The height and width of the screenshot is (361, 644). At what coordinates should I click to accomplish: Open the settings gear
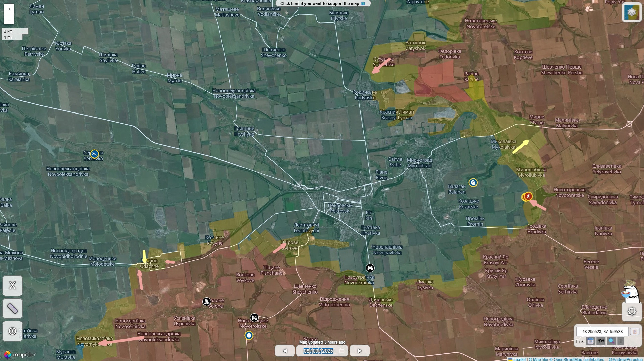[x=632, y=311]
